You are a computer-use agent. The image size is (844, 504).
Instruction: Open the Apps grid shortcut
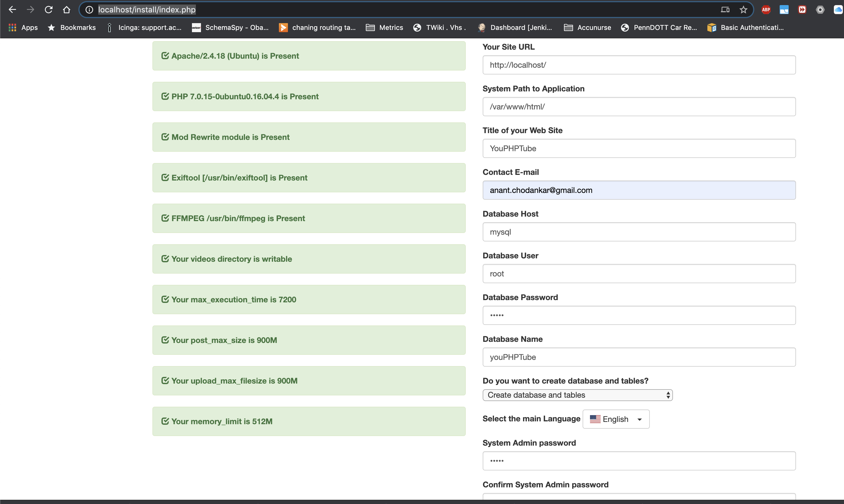(23, 28)
